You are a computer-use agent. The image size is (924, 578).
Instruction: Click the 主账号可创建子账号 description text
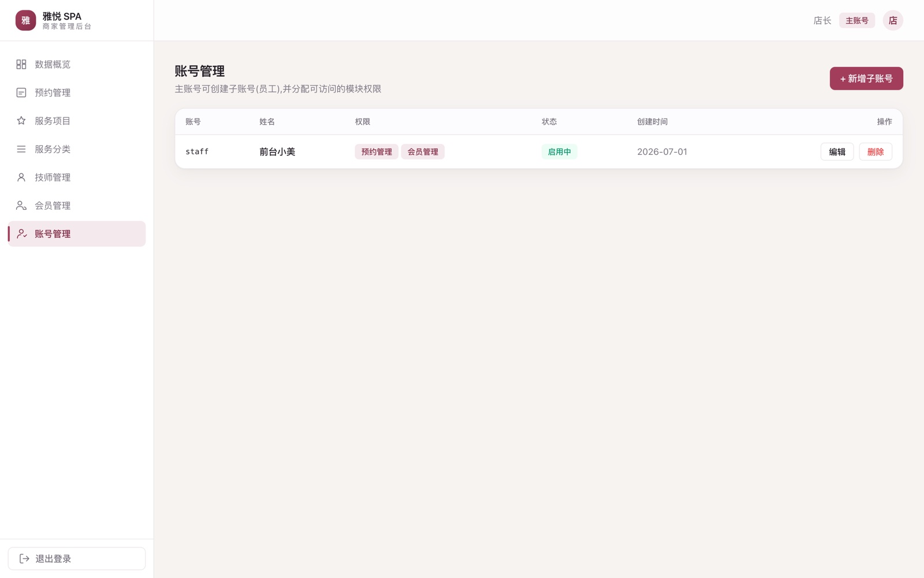tap(278, 89)
